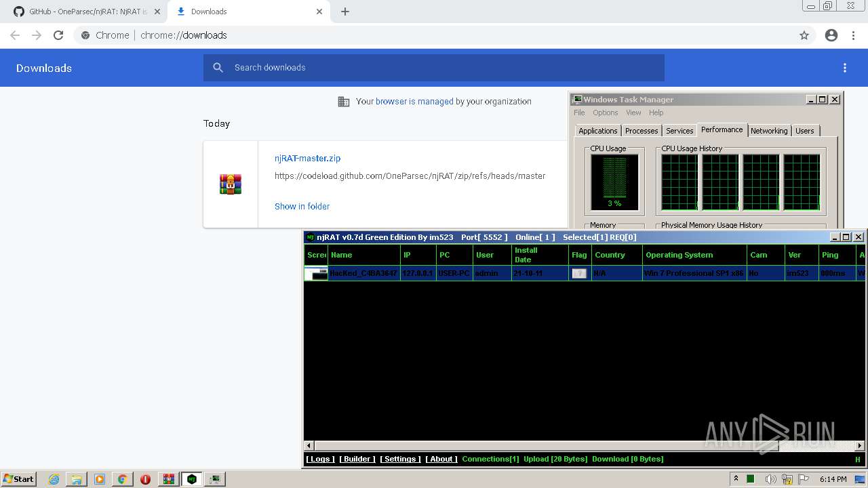
Task: Click the Chrome back arrow icon
Action: click(x=15, y=35)
